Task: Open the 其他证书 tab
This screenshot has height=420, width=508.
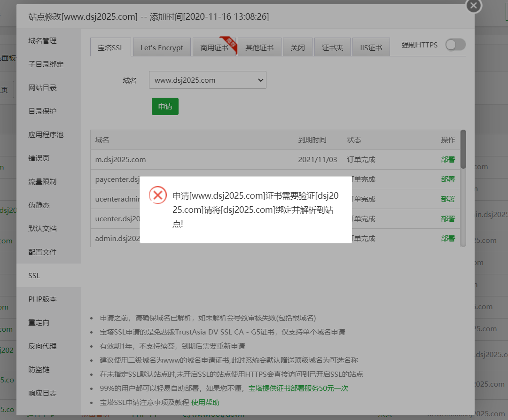Action: point(259,47)
